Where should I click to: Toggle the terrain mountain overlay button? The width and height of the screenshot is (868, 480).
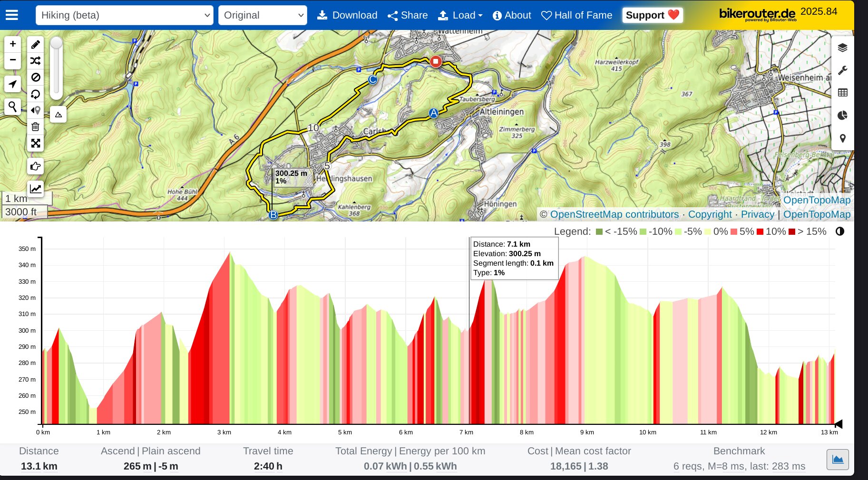click(58, 115)
